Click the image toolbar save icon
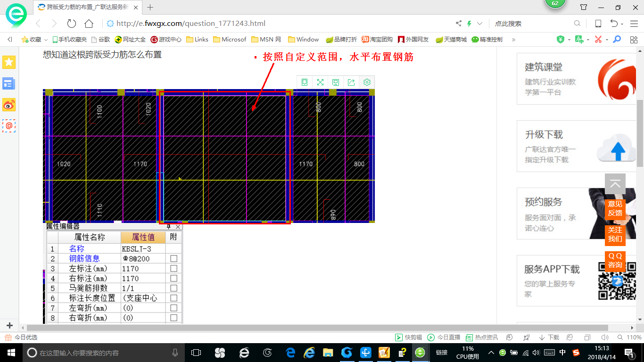 click(x=336, y=82)
